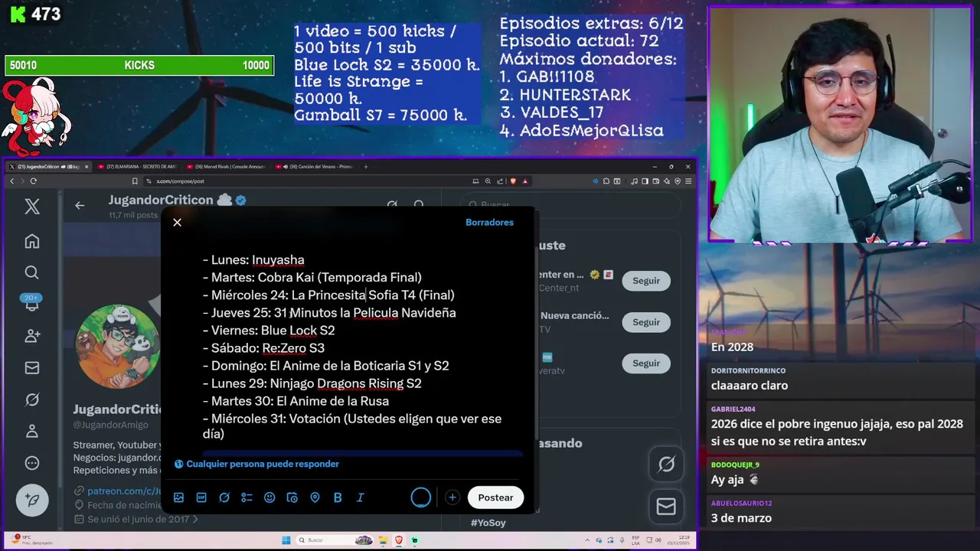Click the line 'Viernes: Blue Lock S2'

click(x=269, y=331)
